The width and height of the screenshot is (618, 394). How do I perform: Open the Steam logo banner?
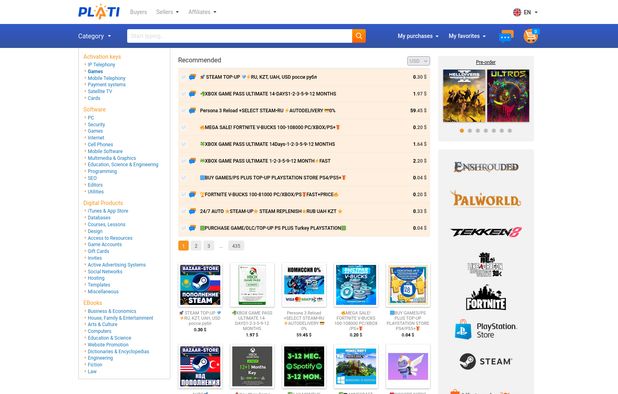click(486, 361)
